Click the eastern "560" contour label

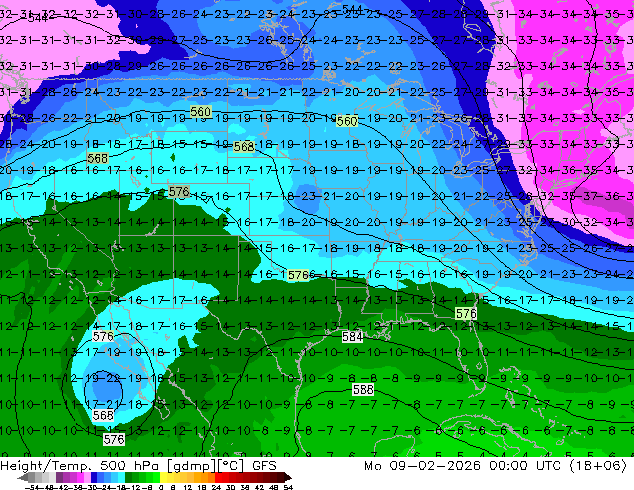click(347, 120)
